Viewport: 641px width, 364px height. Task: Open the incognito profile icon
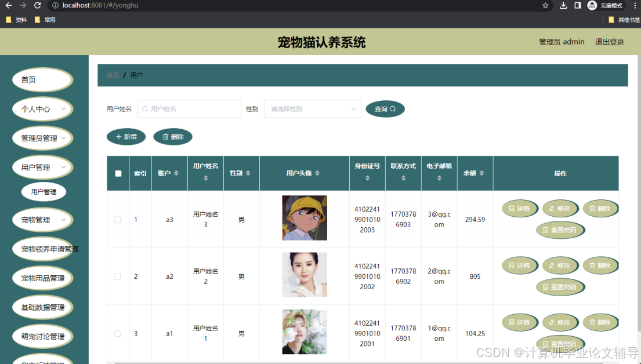(x=592, y=5)
